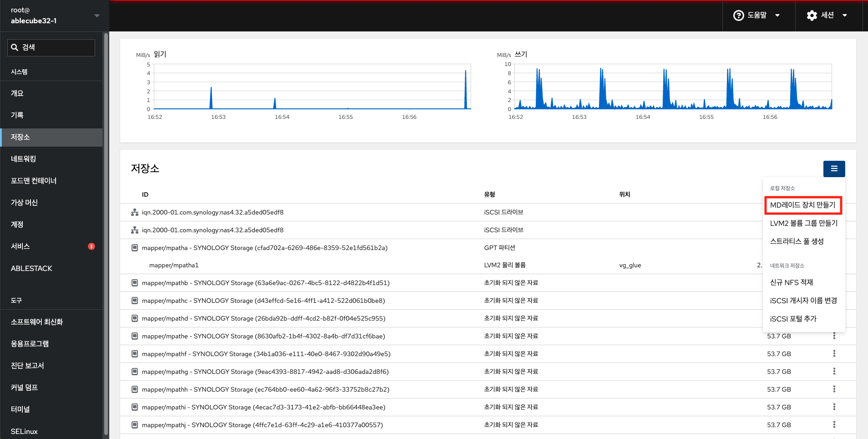Open the 세션 dropdown arrow
Screen dimensions: 868x439
click(x=845, y=15)
